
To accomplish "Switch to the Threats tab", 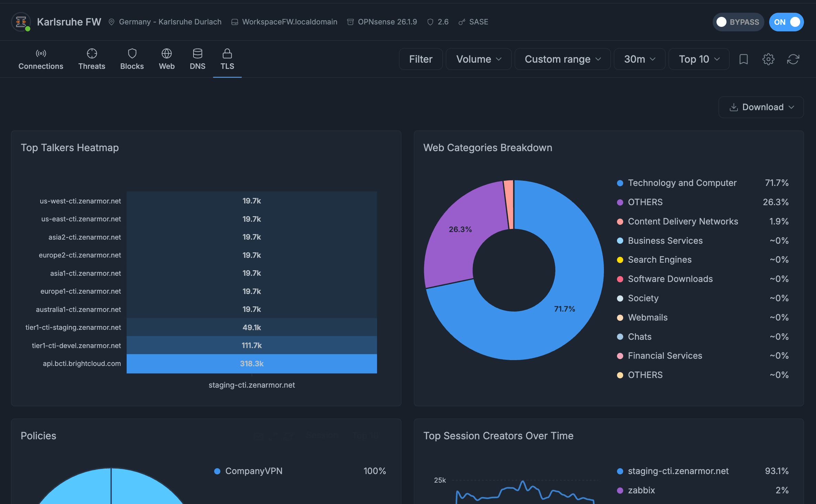I will 92,59.
